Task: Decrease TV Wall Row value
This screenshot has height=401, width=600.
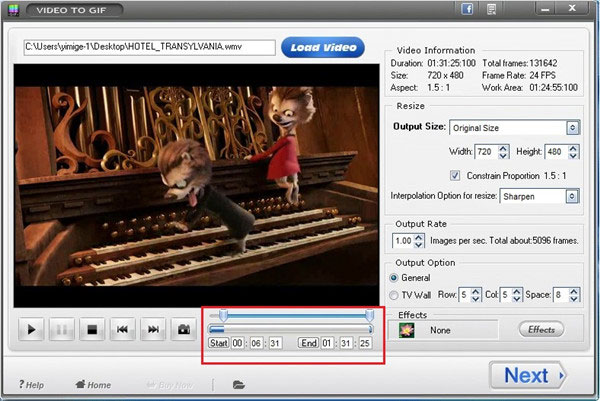Action: click(x=476, y=298)
